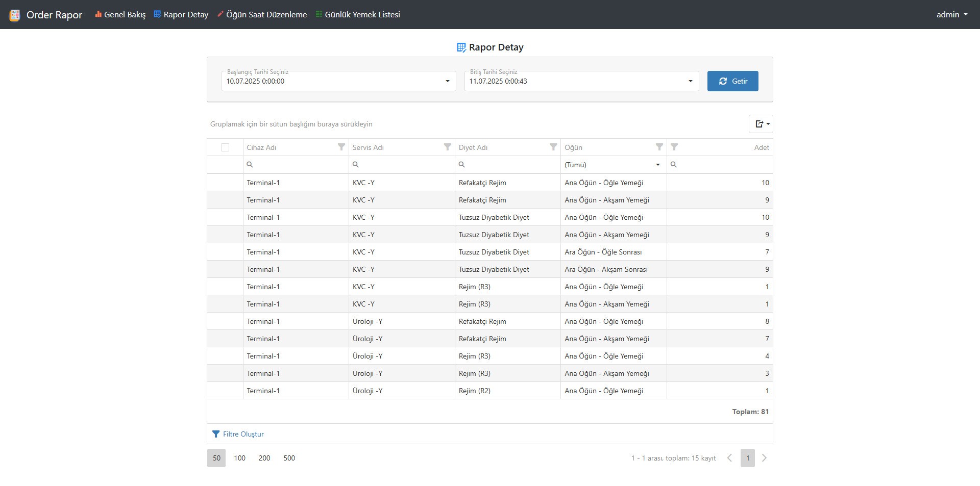The height and width of the screenshot is (486, 980).
Task: Open the Adet column filter icon
Action: coord(674,147)
